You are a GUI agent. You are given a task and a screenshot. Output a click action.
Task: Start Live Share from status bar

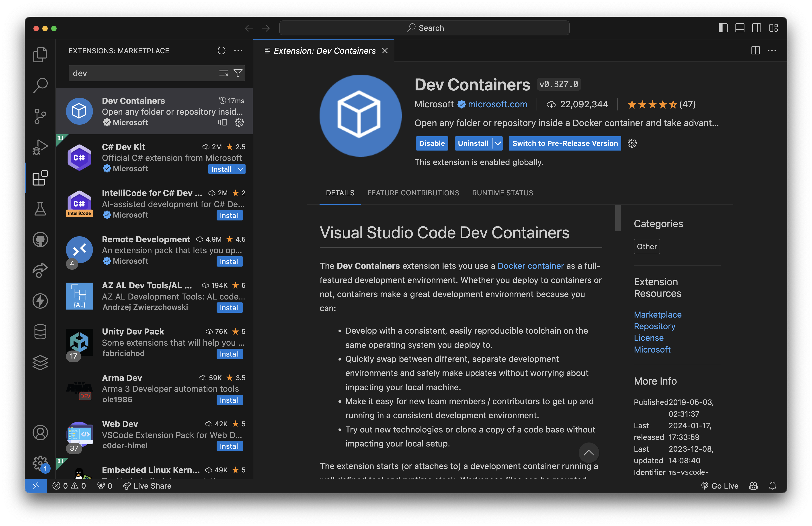pos(147,485)
